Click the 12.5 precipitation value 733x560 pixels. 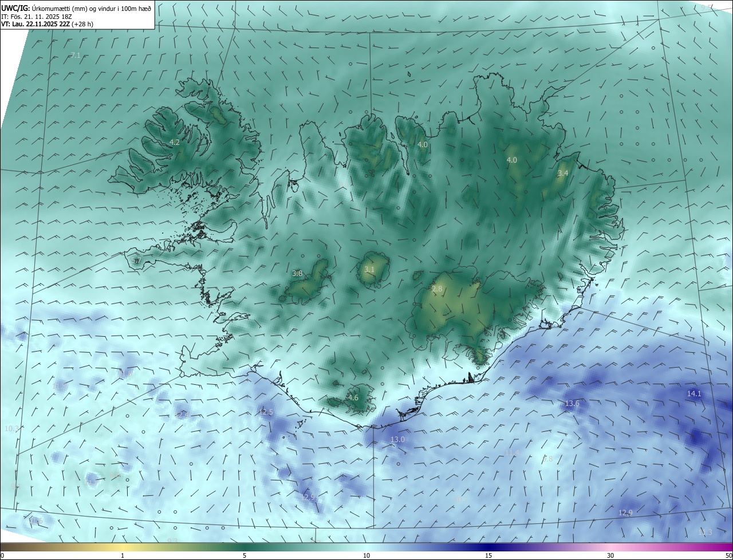tap(266, 412)
